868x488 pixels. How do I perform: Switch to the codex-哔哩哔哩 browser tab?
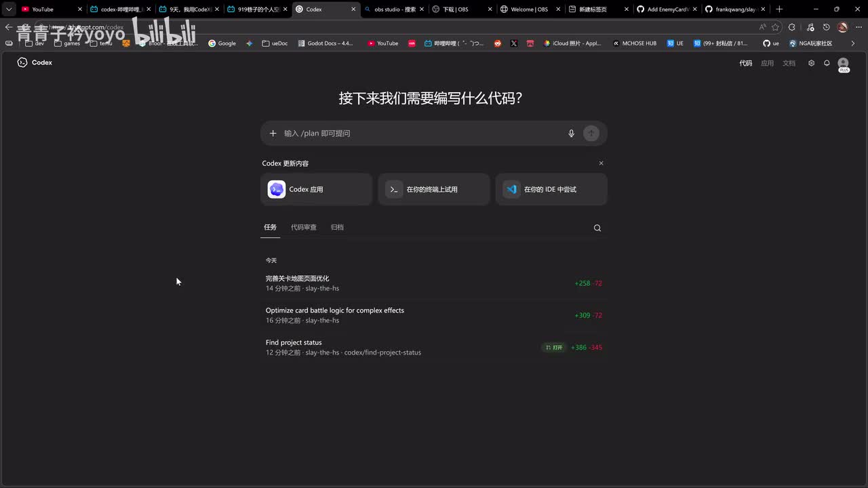121,9
